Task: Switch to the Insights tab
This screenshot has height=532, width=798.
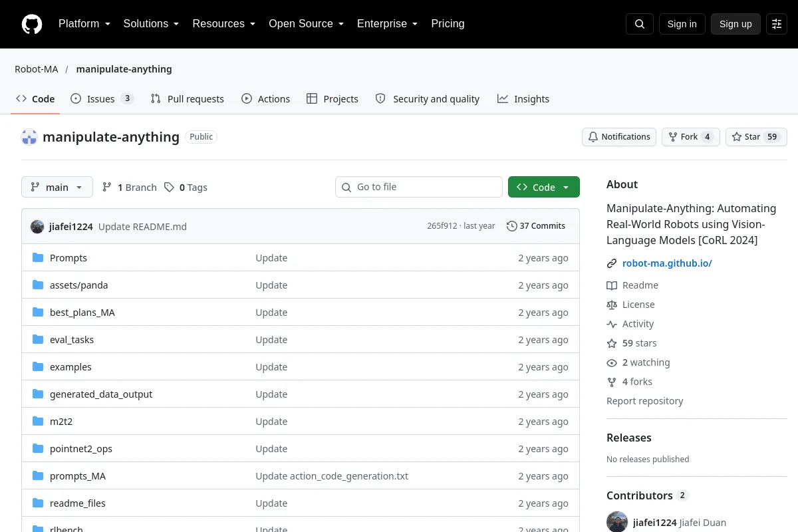Action: pos(523,99)
